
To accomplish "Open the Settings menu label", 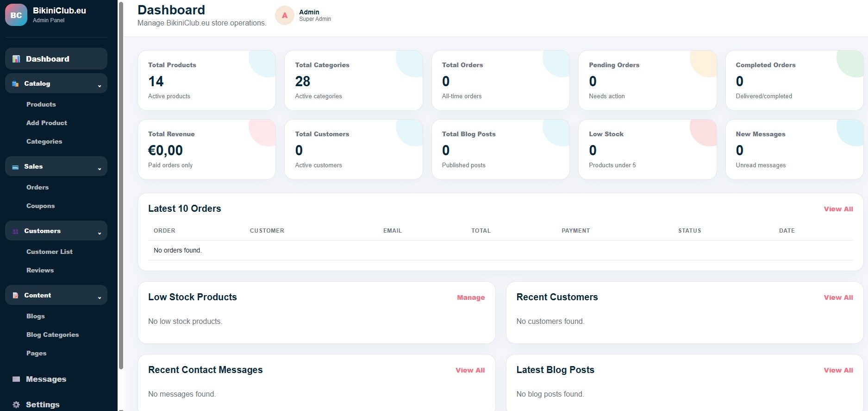I will coord(43,405).
